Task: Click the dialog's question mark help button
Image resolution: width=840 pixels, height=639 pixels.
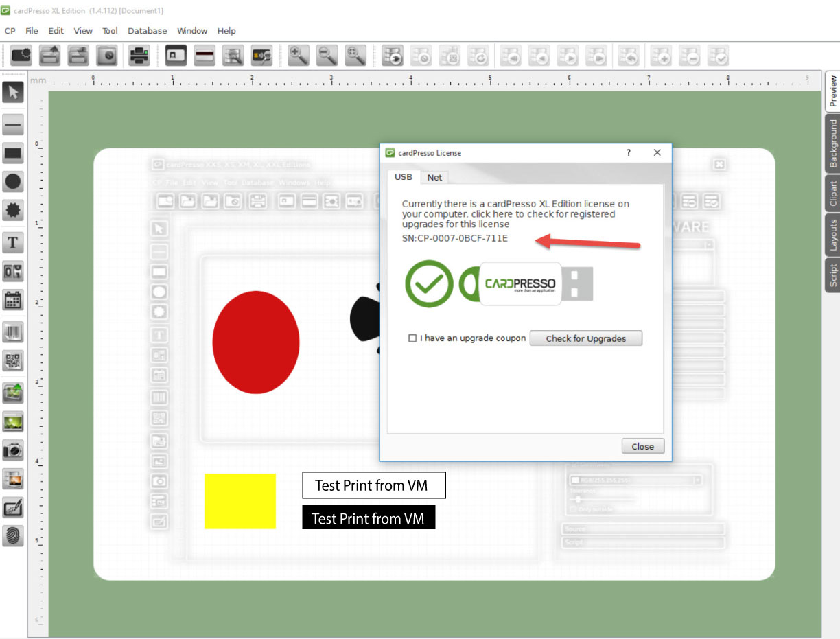Action: (x=628, y=152)
